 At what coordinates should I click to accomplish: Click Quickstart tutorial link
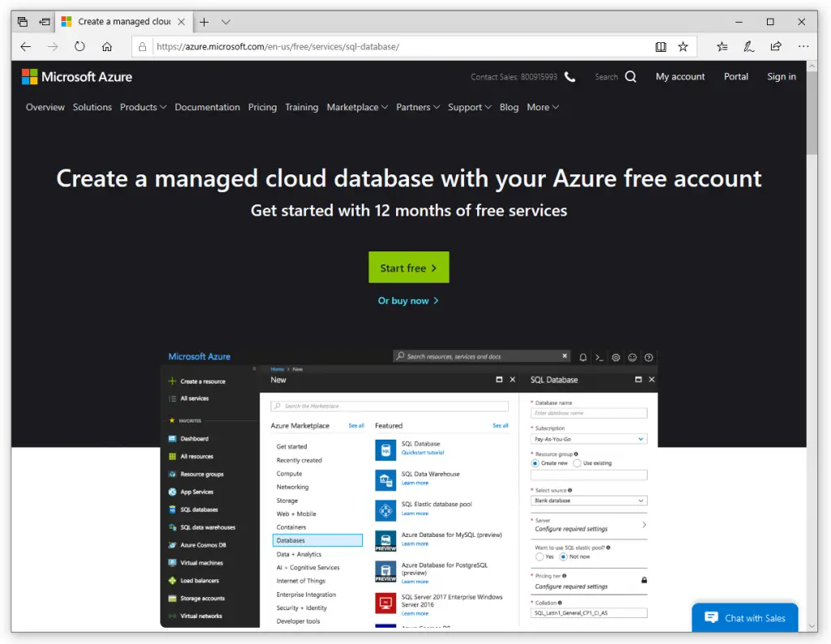[x=422, y=453]
